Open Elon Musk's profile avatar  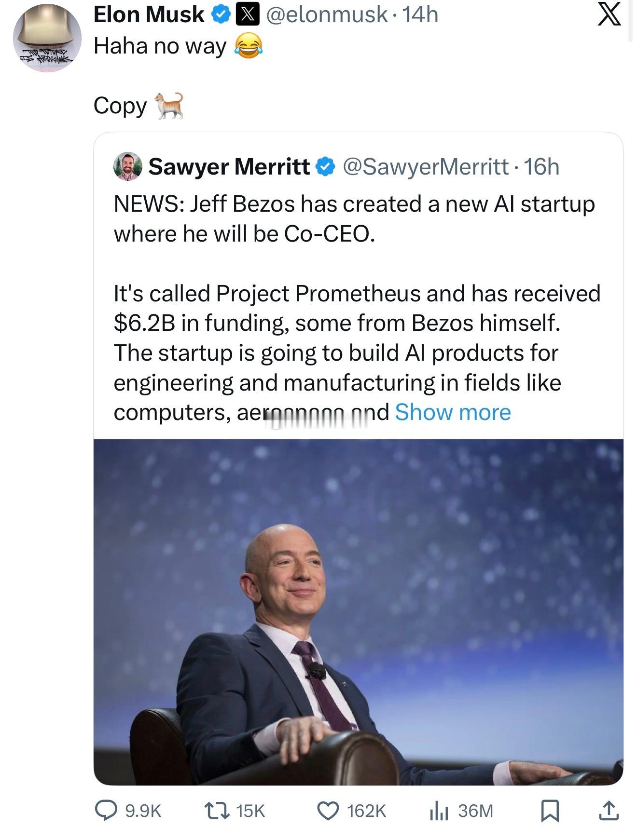coord(47,38)
